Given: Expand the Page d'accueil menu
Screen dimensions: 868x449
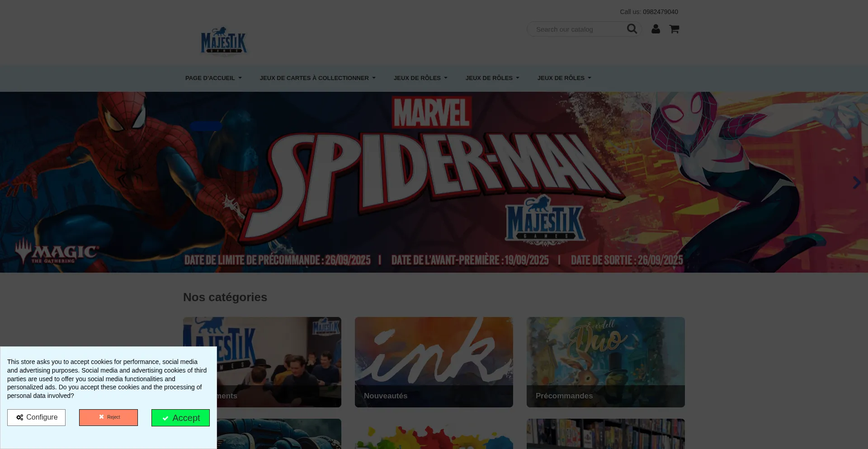Looking at the screenshot, I should [x=213, y=78].
